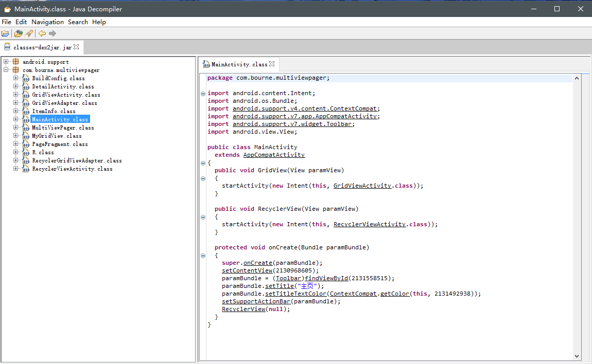Jump to RecyclerViewActivity class in the Intent call
This screenshot has height=364, width=592.
pyautogui.click(x=370, y=224)
